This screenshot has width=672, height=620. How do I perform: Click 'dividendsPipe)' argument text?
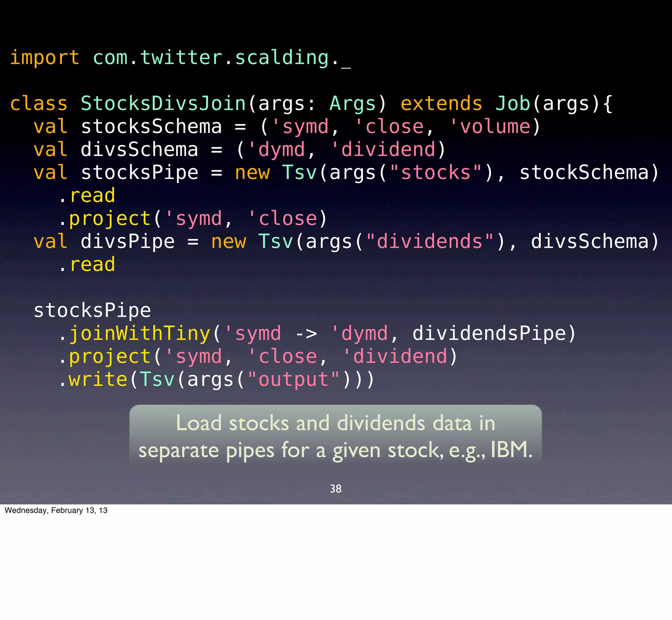[x=494, y=334]
